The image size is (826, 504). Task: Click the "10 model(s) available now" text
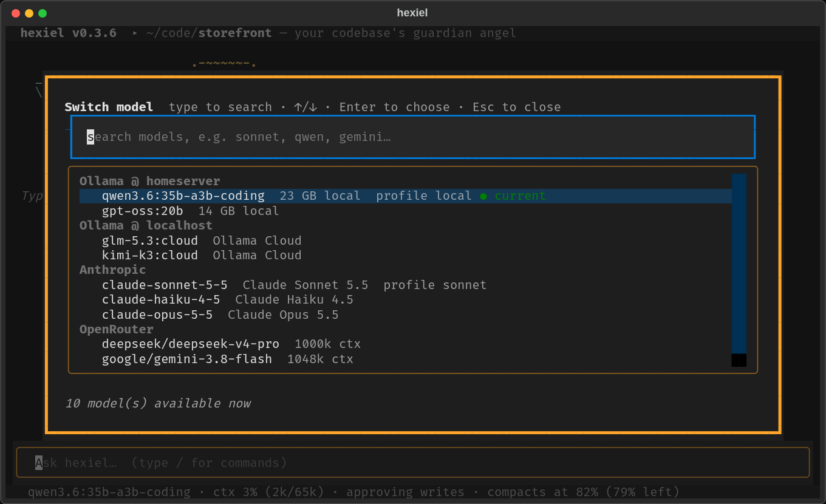tap(158, 403)
